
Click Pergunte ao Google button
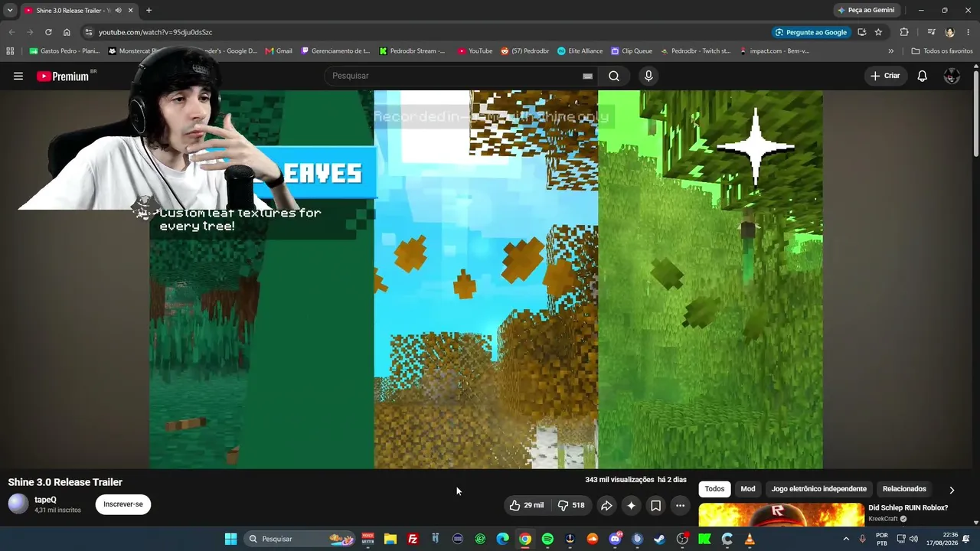pos(811,32)
